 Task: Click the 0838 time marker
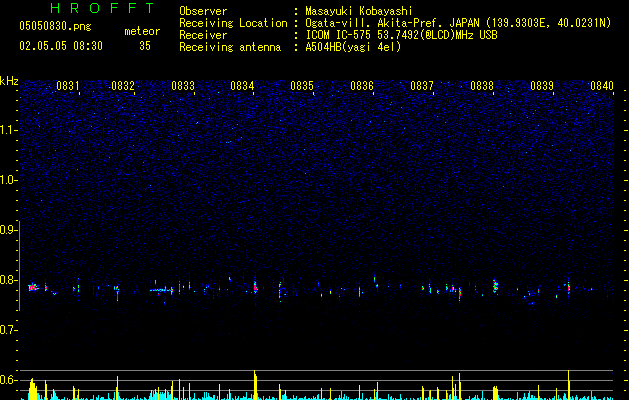(482, 86)
